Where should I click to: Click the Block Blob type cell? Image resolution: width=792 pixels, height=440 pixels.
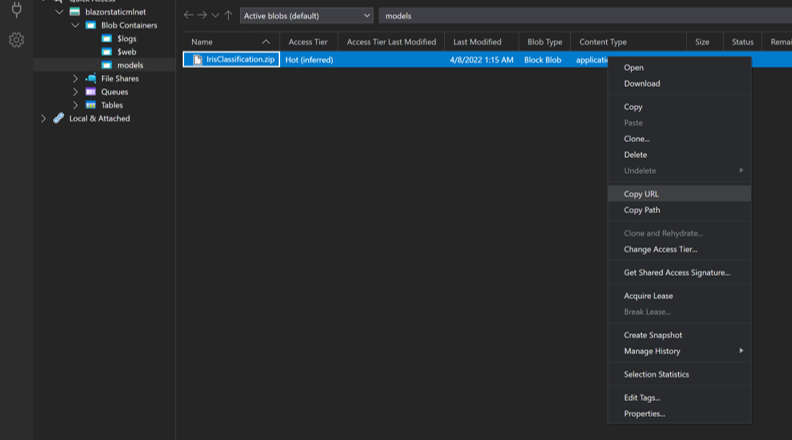point(542,60)
